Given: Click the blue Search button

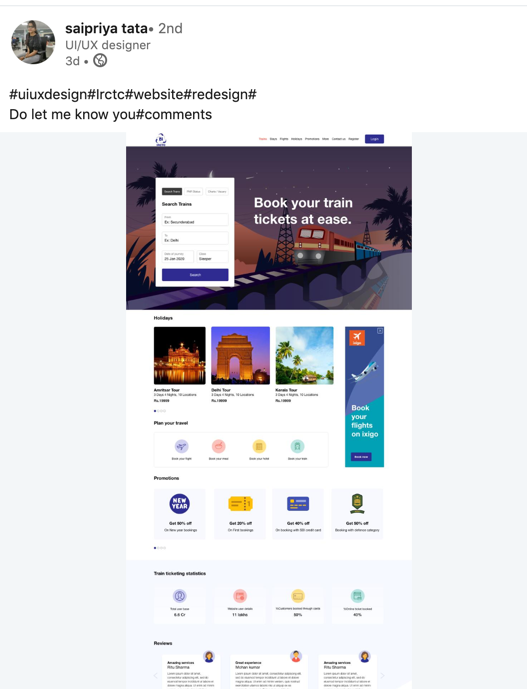Looking at the screenshot, I should click(195, 275).
